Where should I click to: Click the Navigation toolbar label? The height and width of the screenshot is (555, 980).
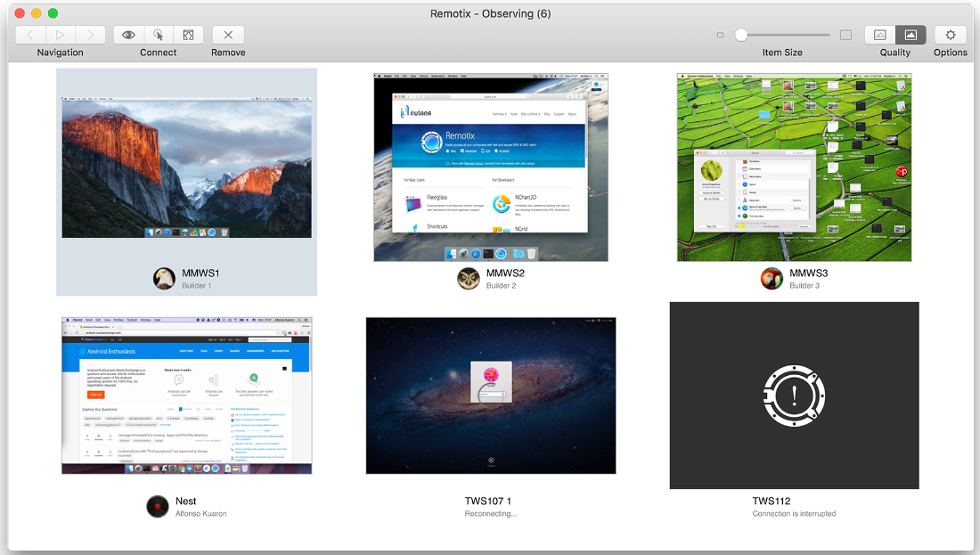pyautogui.click(x=60, y=53)
